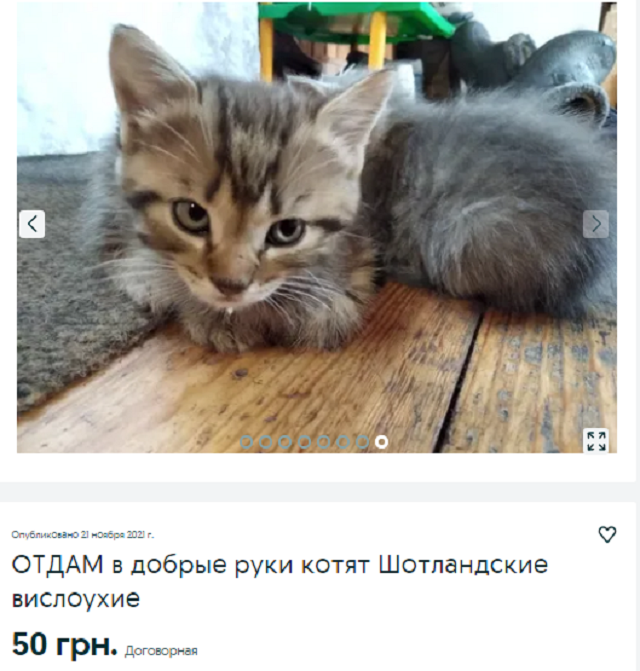
Task: Go to the previous photo with left arrow
Action: (x=32, y=224)
